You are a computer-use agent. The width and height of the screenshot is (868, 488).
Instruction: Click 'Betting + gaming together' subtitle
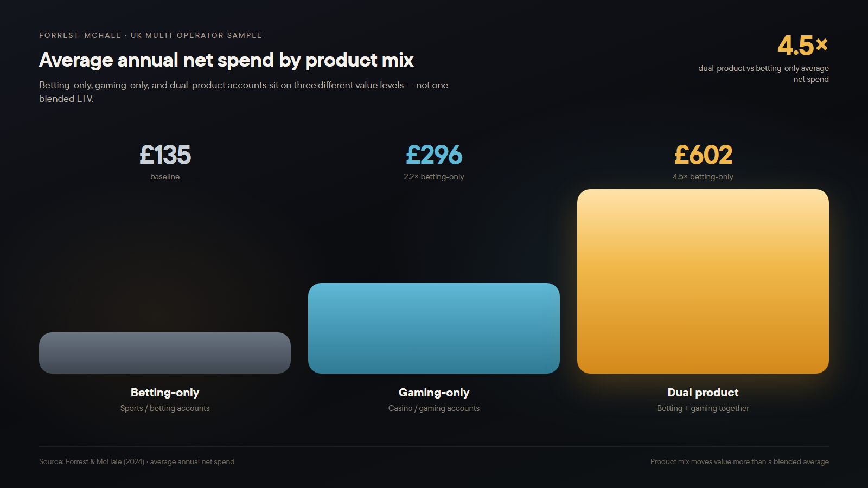703,408
